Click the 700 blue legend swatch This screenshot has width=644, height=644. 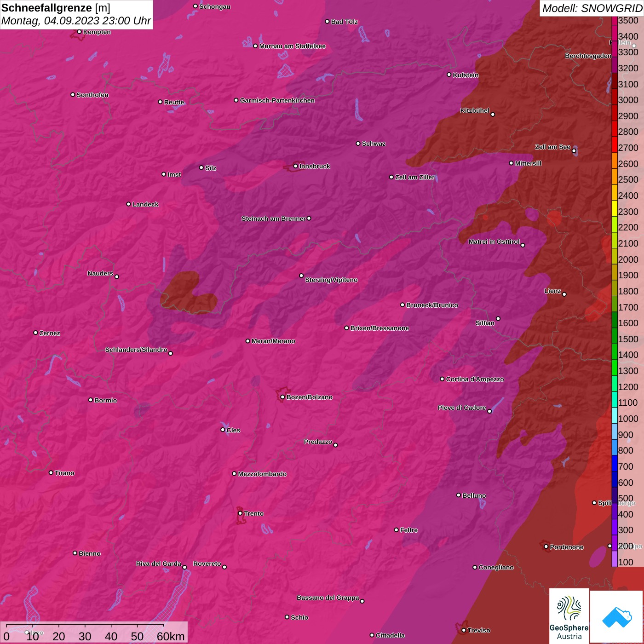tap(615, 463)
